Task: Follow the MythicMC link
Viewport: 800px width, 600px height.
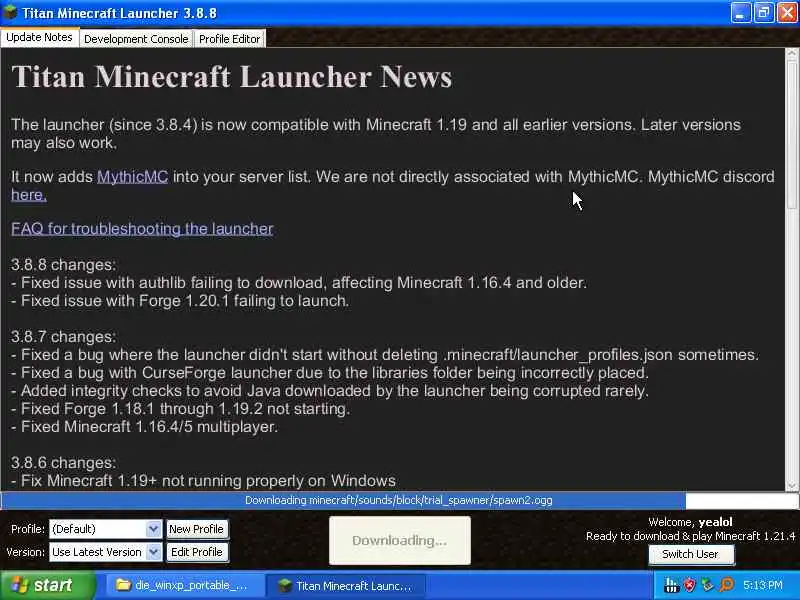Action: tap(132, 177)
